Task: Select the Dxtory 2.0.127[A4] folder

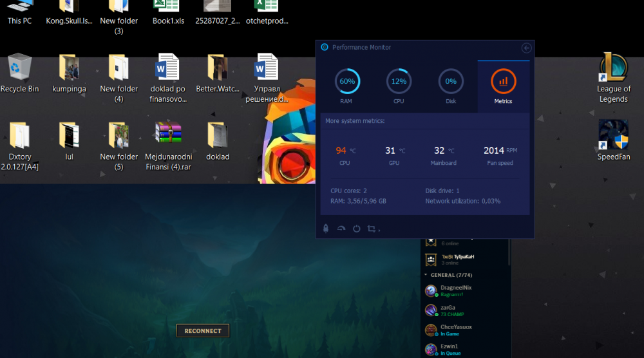Action: [x=19, y=146]
